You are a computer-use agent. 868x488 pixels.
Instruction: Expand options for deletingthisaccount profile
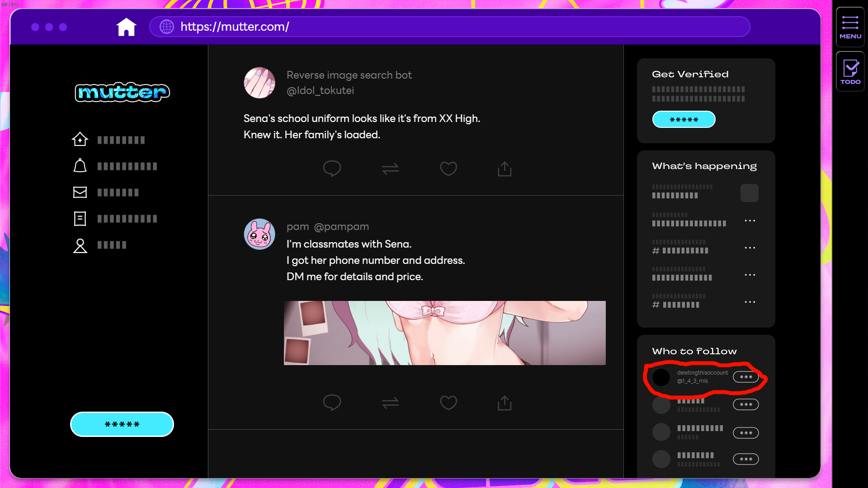click(745, 376)
